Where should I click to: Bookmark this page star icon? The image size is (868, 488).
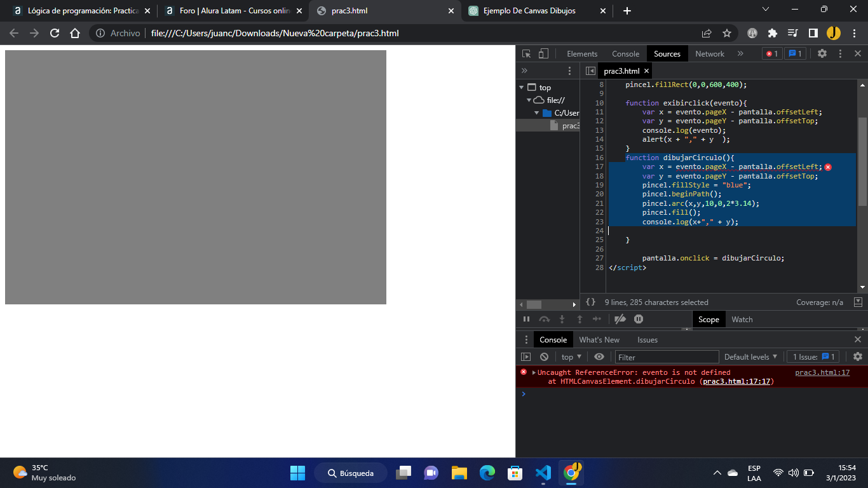tap(727, 33)
